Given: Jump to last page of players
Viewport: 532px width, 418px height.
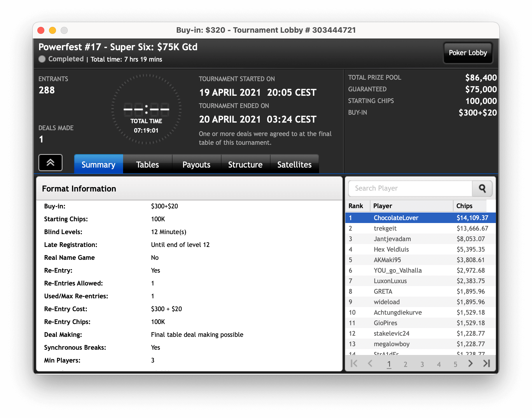Looking at the screenshot, I should 487,363.
